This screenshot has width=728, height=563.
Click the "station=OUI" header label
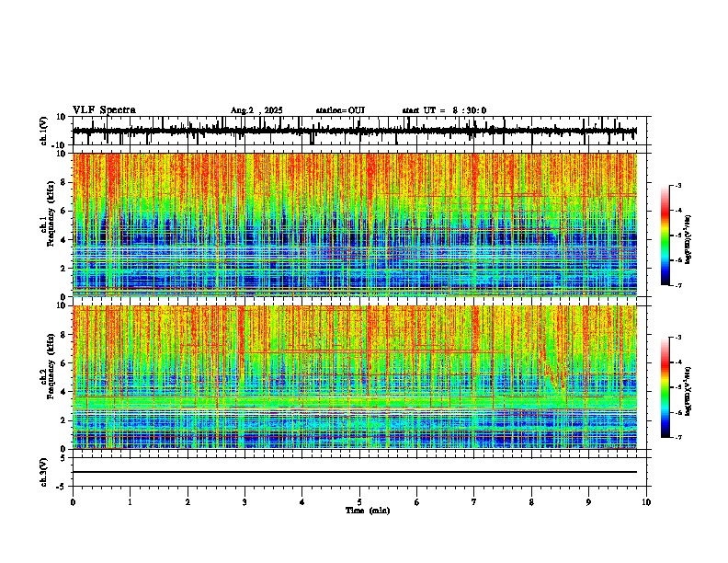tap(340, 110)
